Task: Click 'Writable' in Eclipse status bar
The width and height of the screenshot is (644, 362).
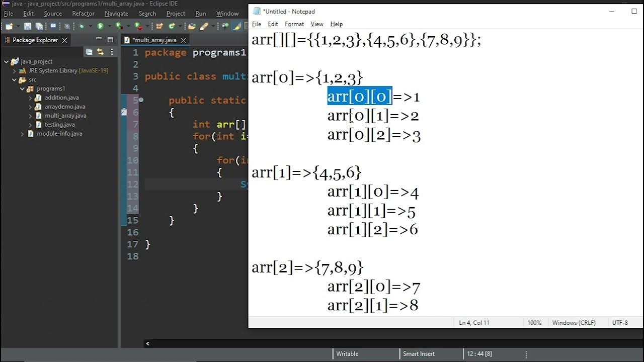Action: 347,354
